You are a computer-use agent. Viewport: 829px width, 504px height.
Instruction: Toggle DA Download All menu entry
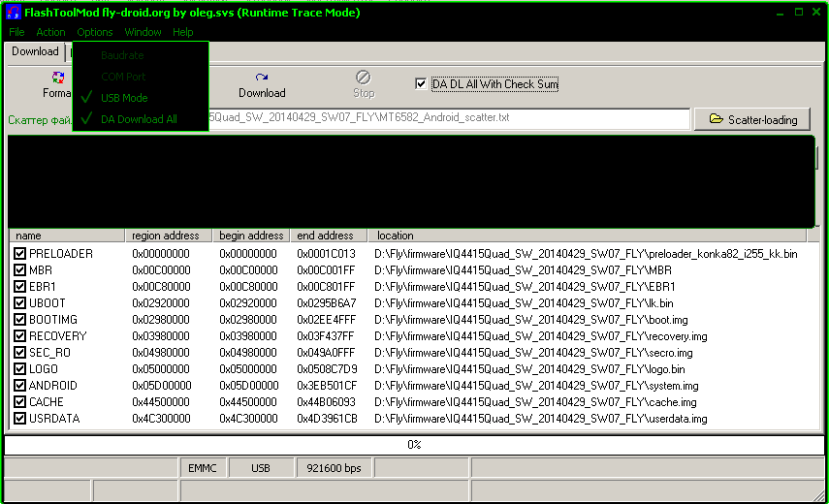[x=141, y=119]
